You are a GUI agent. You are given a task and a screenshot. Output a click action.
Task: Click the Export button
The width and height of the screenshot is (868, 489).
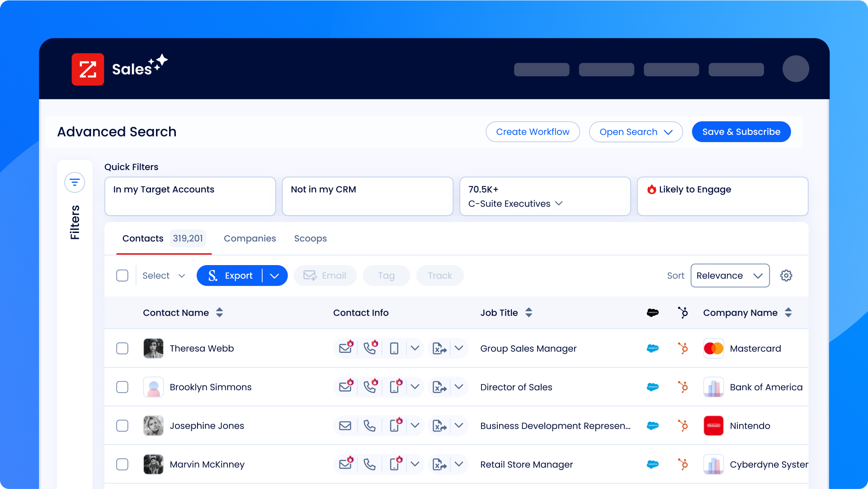click(230, 275)
